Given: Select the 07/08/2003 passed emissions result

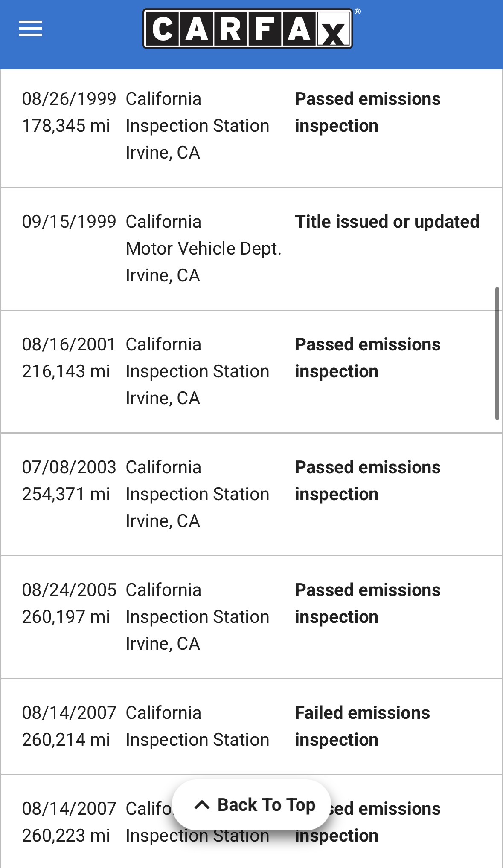Looking at the screenshot, I should coord(367,480).
